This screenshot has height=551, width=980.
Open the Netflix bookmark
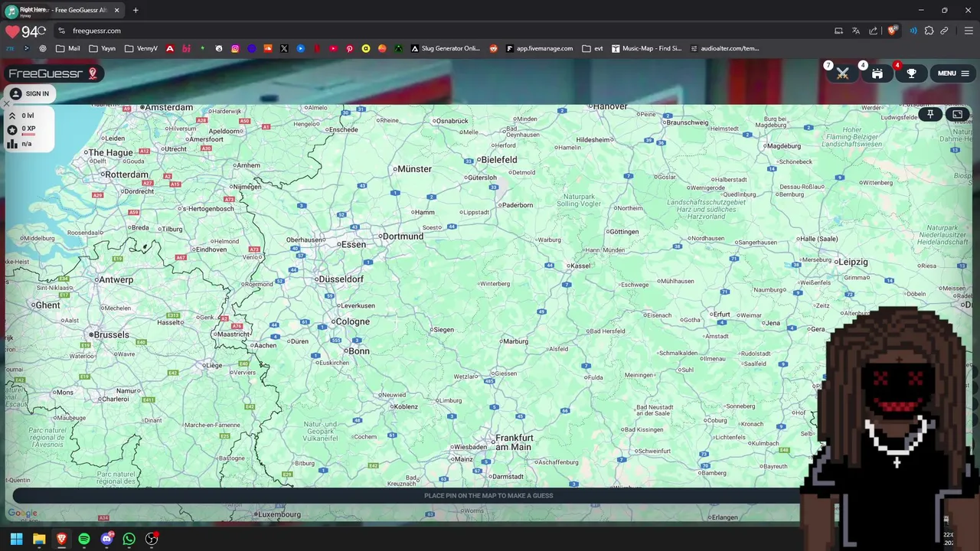click(317, 48)
